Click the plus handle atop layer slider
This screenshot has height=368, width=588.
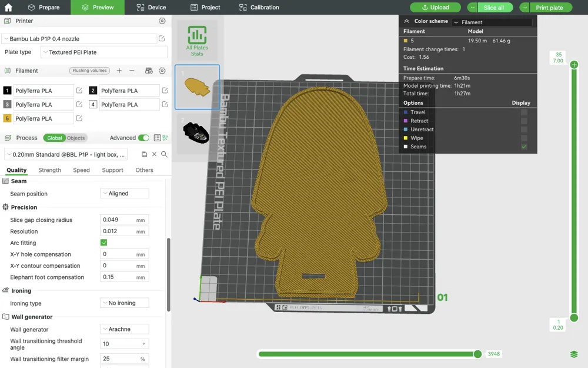574,65
